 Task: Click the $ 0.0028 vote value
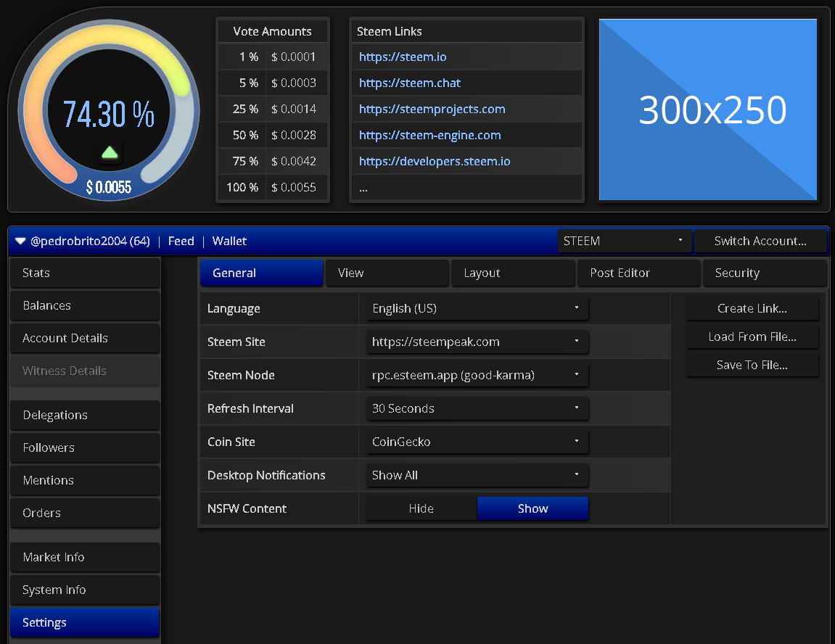pos(293,135)
